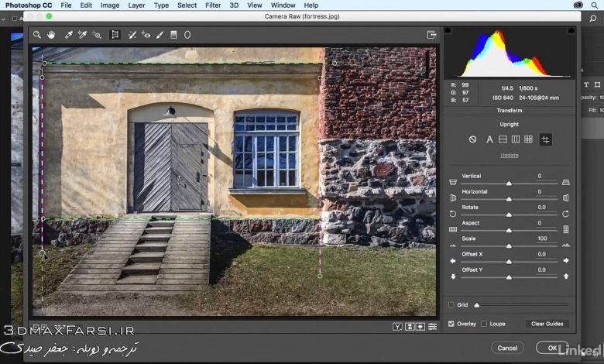Screen dimensions: 604x364
Task: Apply Full Upright correction
Action: pyautogui.click(x=528, y=139)
